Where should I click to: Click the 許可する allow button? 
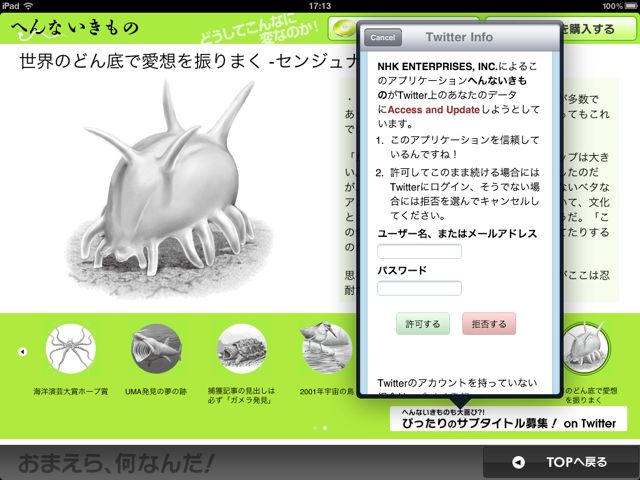coord(423,324)
